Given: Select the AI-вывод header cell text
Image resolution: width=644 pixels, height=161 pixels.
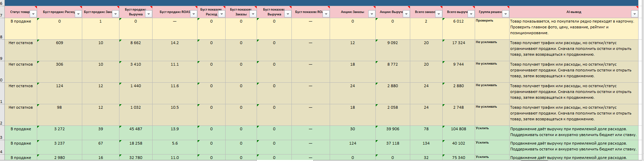Looking at the screenshot, I should pos(574,12).
